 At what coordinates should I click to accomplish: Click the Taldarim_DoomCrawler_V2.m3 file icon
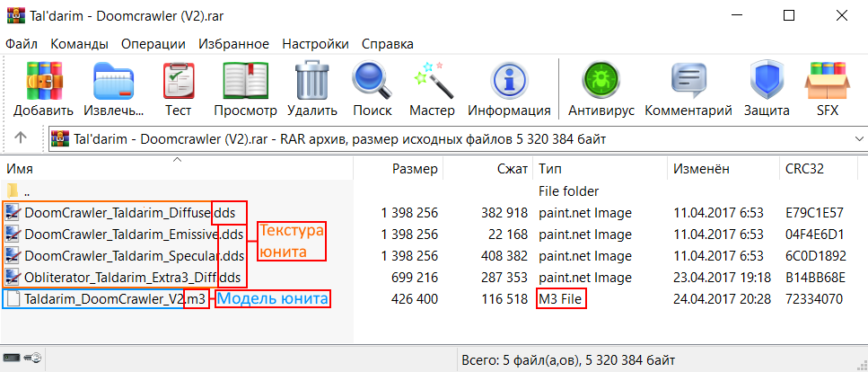click(x=13, y=299)
